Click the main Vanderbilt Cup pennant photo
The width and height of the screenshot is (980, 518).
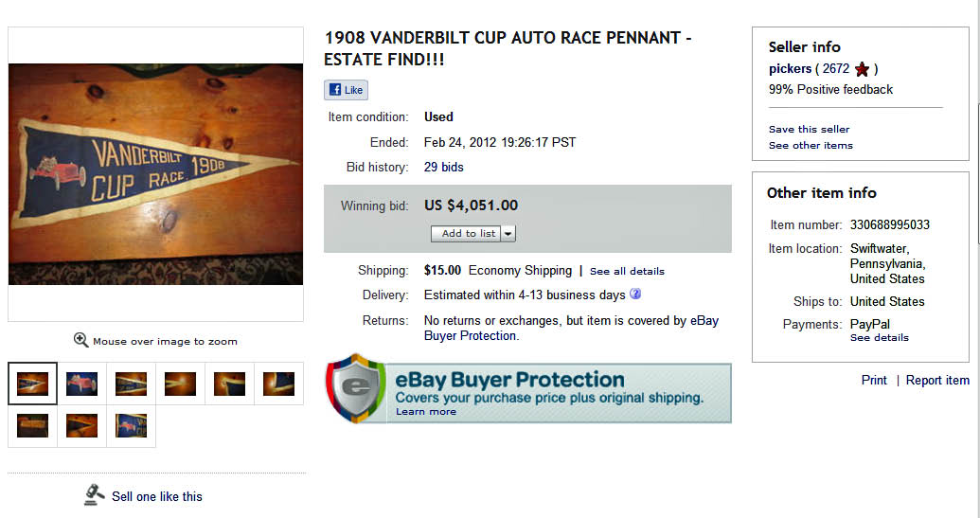tap(155, 173)
